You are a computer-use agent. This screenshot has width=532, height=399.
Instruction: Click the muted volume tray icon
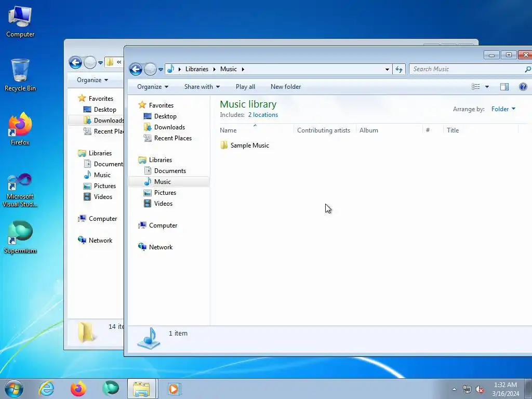click(480, 390)
